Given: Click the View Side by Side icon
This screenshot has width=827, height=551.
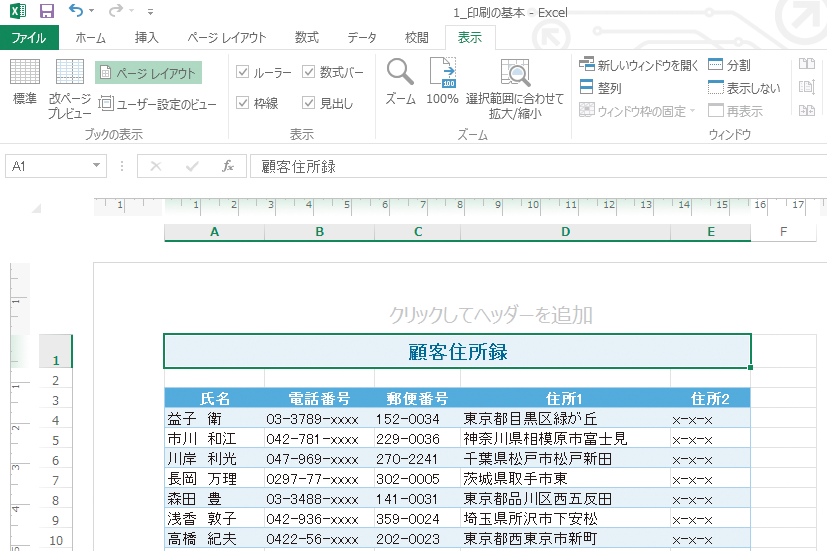Looking at the screenshot, I should coord(806,64).
